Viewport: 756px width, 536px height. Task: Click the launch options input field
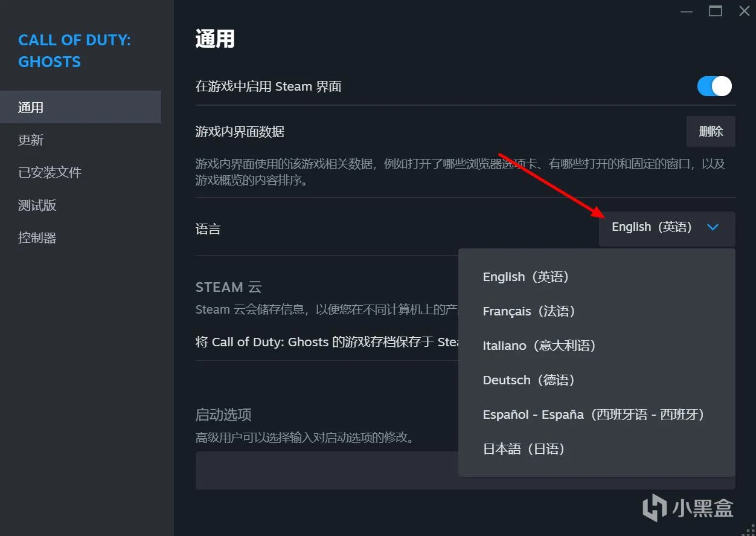(465, 470)
